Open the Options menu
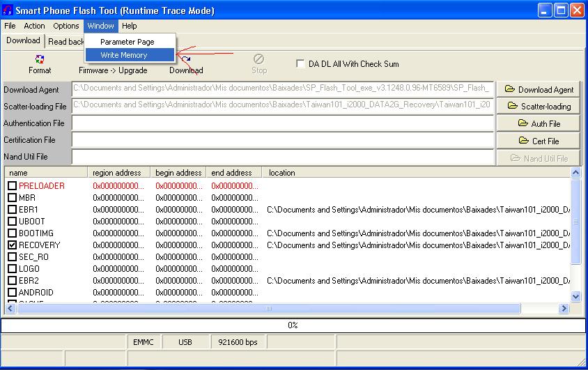 point(66,26)
